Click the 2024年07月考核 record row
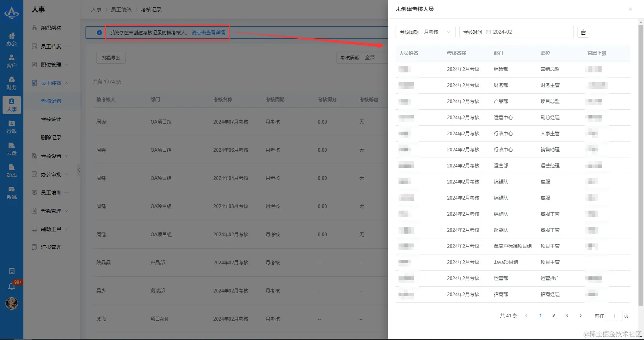This screenshot has height=340, width=644. point(240,122)
